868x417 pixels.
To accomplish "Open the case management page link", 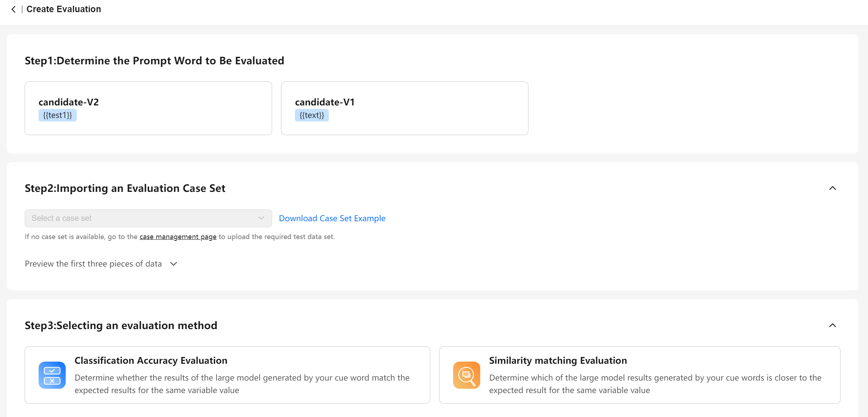I will tap(178, 237).
